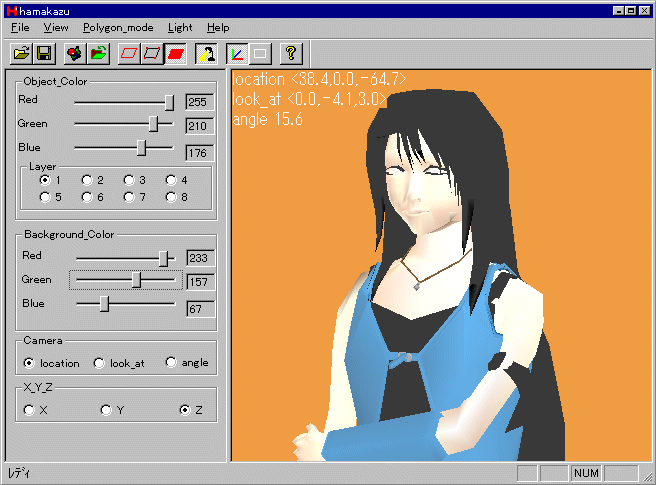
Task: Click the 'look_at <0.0,-4.1,3.0>' overlay text
Action: (310, 99)
